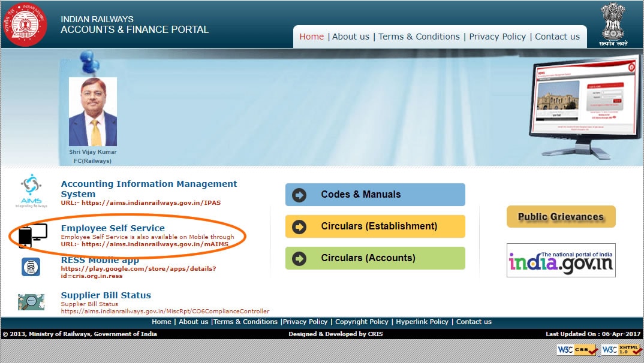Click the Public Grievances button
Screen dimensions: 644x363
561,217
